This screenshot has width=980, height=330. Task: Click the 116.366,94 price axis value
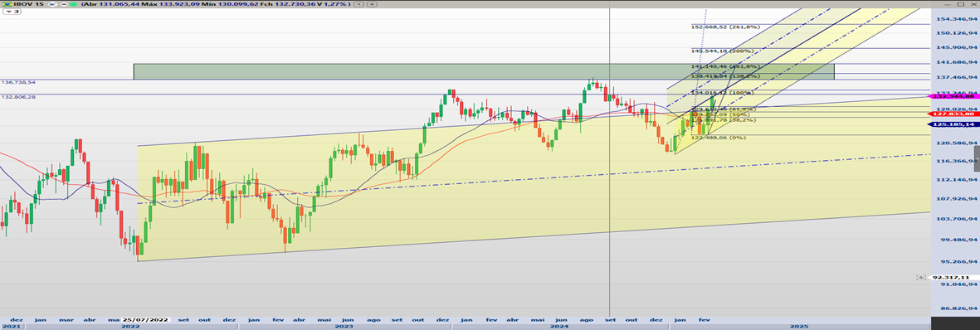tap(957, 161)
